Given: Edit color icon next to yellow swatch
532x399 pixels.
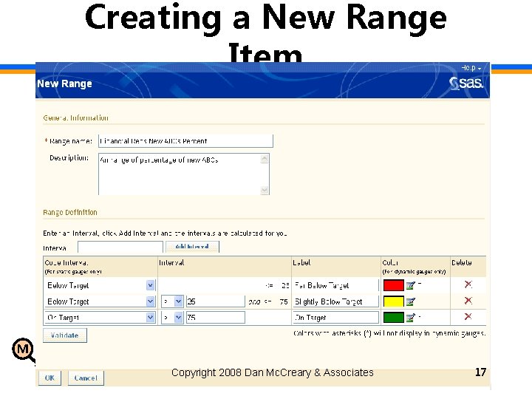Looking at the screenshot, I should coord(411,301).
